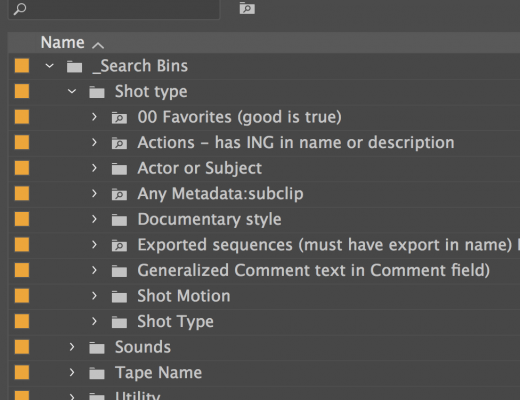Select the lowercase Shot type row
Viewport: 520px width, 400px height.
(151, 92)
